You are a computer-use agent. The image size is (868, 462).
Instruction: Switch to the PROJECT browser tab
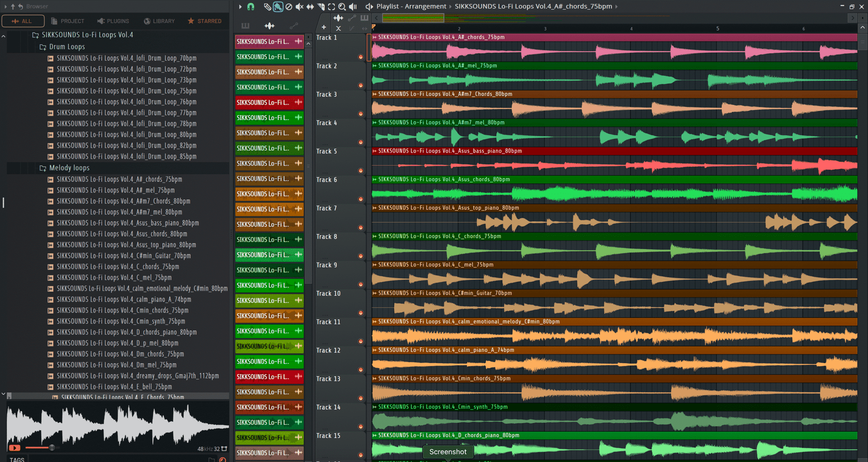click(68, 21)
